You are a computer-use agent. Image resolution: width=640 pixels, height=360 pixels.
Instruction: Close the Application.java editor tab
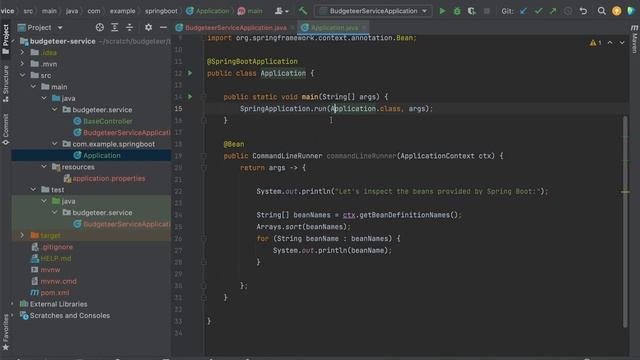(364, 28)
